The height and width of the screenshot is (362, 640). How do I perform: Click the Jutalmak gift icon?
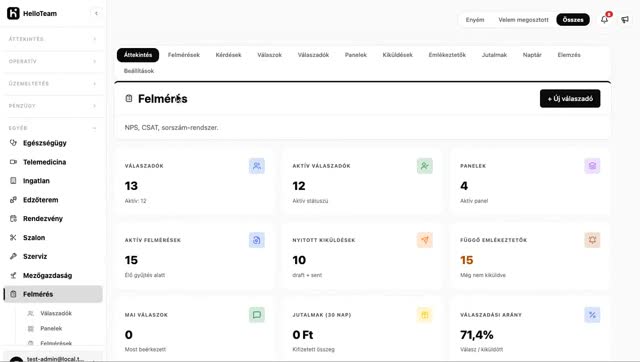coord(424,315)
